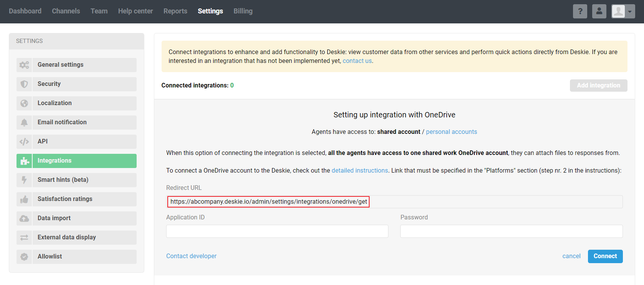Click the Application ID input field
Image resolution: width=644 pixels, height=285 pixels.
pyautogui.click(x=277, y=231)
